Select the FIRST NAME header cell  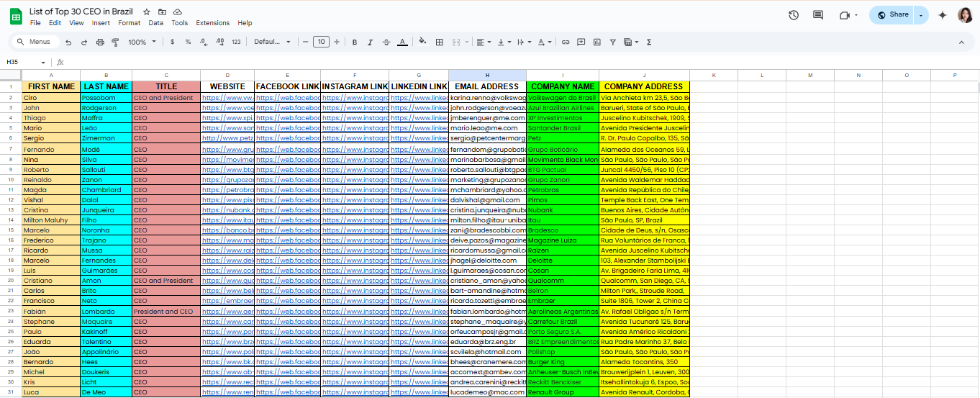click(x=51, y=87)
